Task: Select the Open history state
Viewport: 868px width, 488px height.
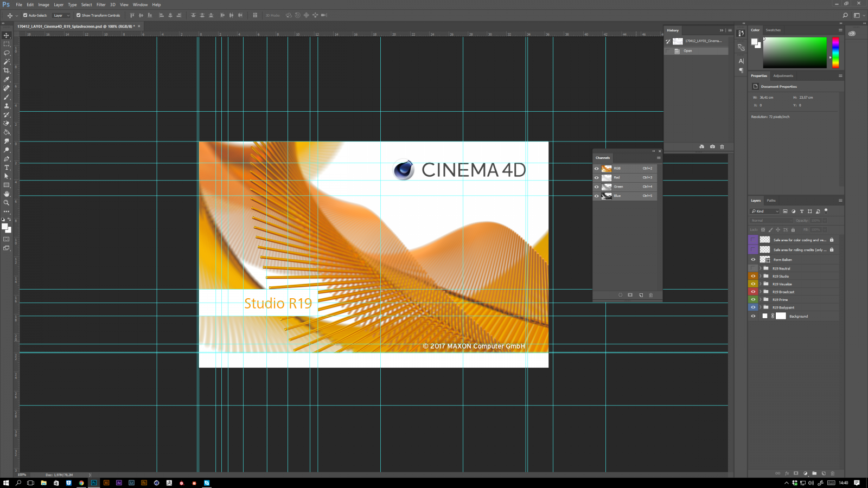Action: click(697, 51)
